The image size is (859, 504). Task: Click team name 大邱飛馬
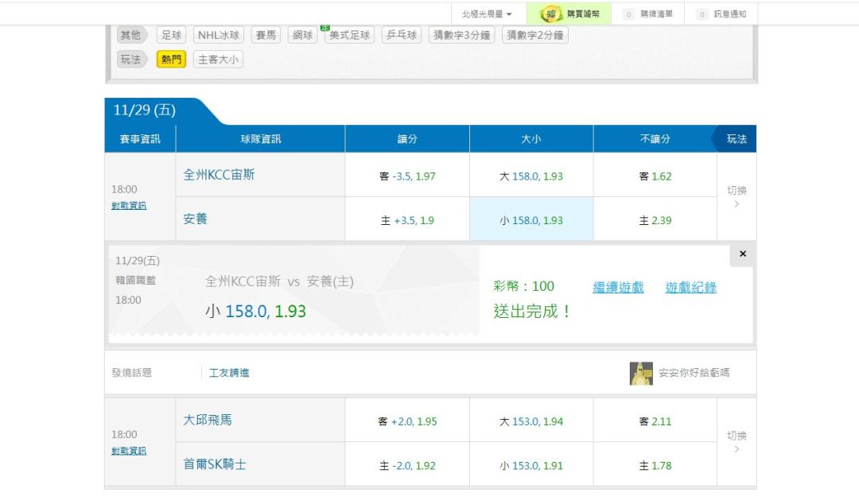[x=208, y=421]
